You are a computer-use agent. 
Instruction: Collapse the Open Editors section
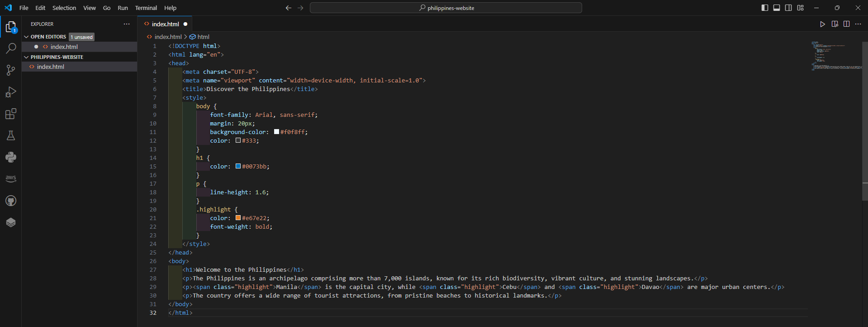click(27, 37)
